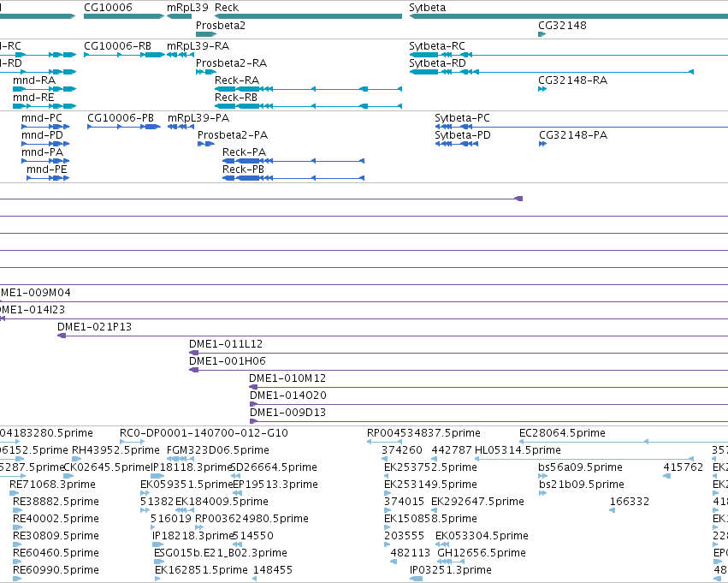Select the mRpL39-PA protein feature
Image resolution: width=728 pixels, height=583 pixels.
pyautogui.click(x=181, y=127)
